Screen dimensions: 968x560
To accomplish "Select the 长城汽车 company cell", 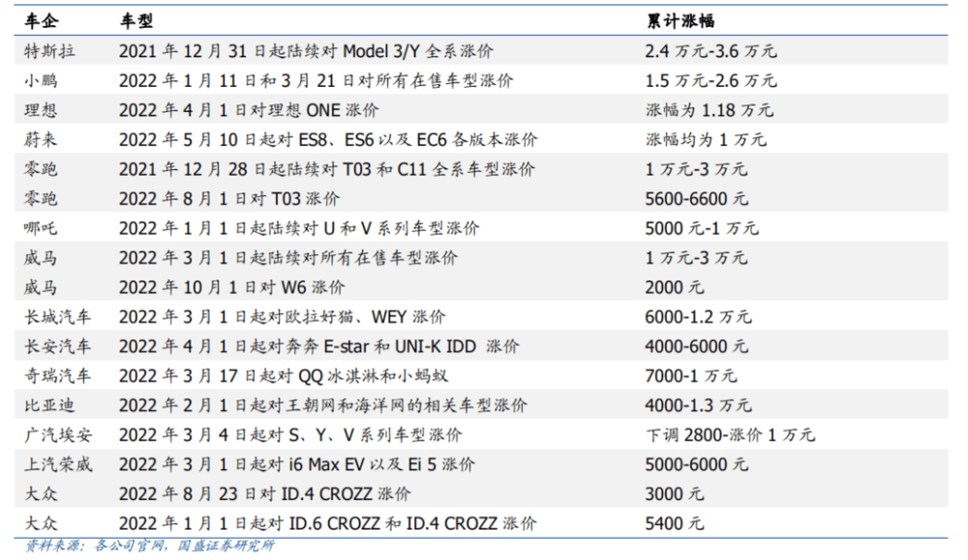I will 58,317.
